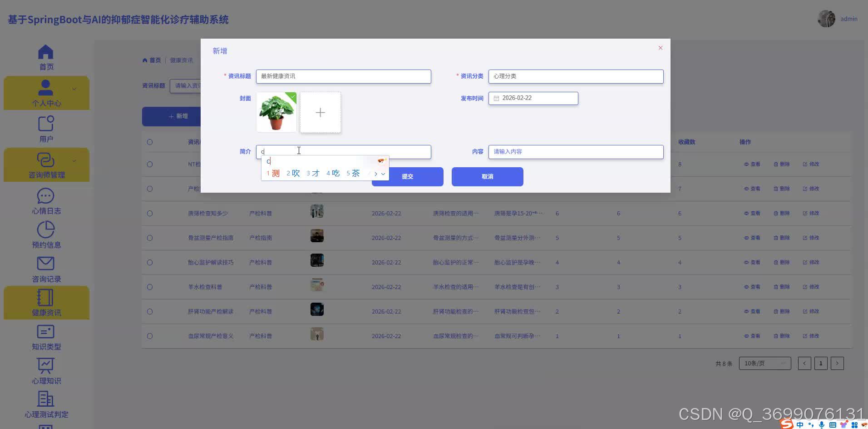The height and width of the screenshot is (429, 868).
Task: Select the 唐筛检查知多少 row radio
Action: click(150, 214)
